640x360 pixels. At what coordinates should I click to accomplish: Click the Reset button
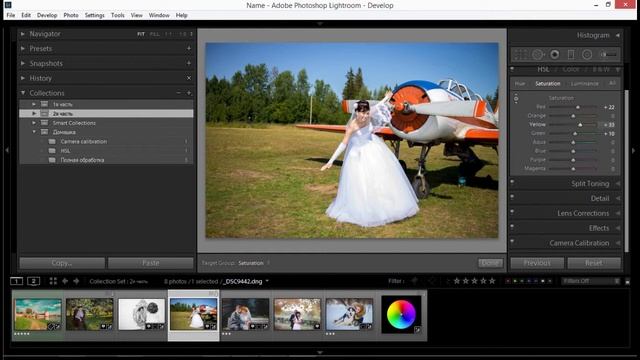click(x=593, y=263)
